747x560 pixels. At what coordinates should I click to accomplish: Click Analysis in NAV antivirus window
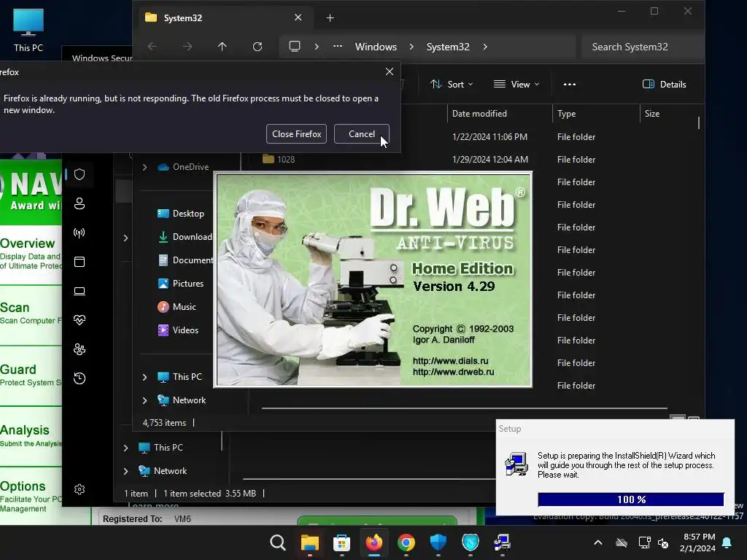click(25, 429)
